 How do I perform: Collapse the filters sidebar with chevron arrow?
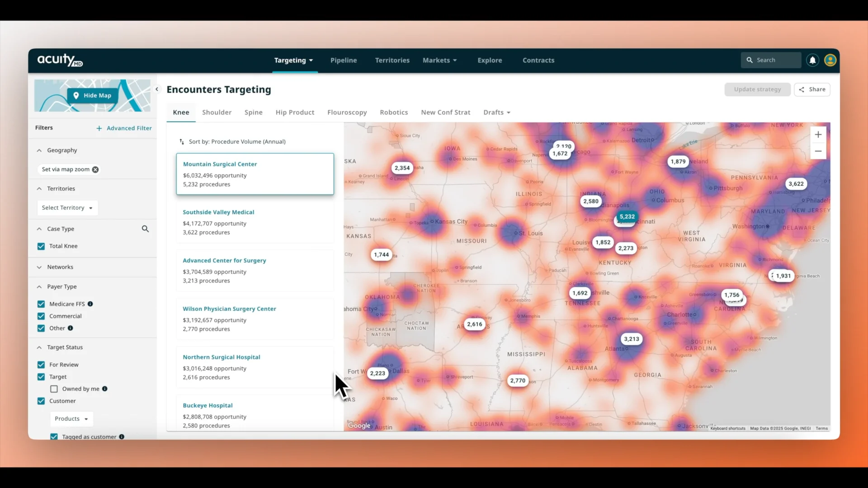point(157,89)
